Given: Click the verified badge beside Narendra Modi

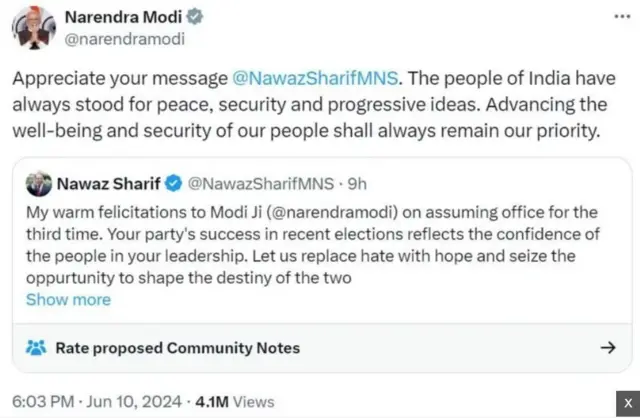Looking at the screenshot, I should pyautogui.click(x=198, y=17).
